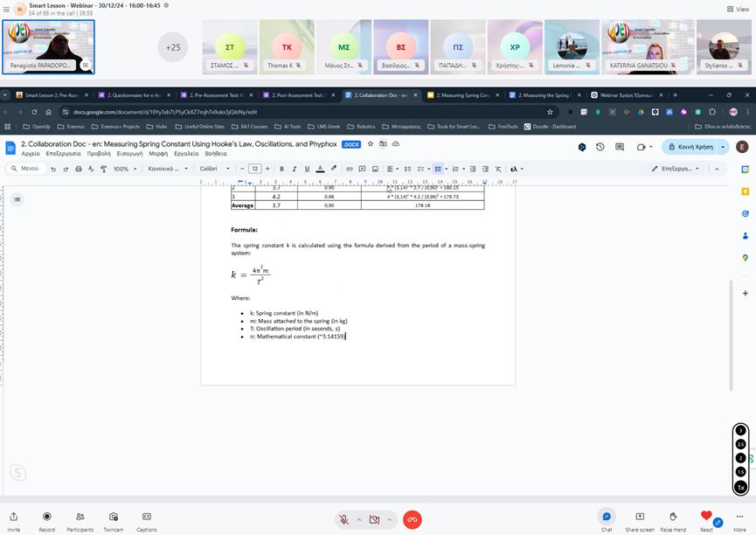Click the Raise Hand icon
The width and height of the screenshot is (756, 535).
(673, 517)
